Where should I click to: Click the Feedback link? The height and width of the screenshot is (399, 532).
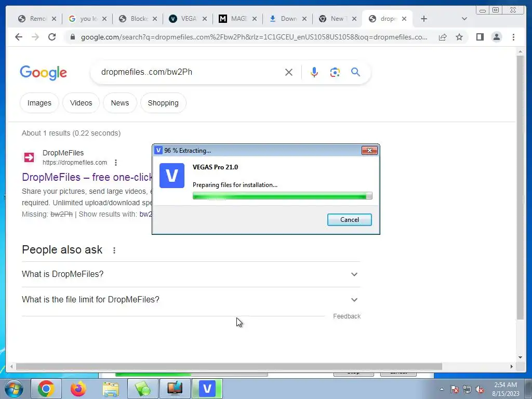[x=347, y=316]
